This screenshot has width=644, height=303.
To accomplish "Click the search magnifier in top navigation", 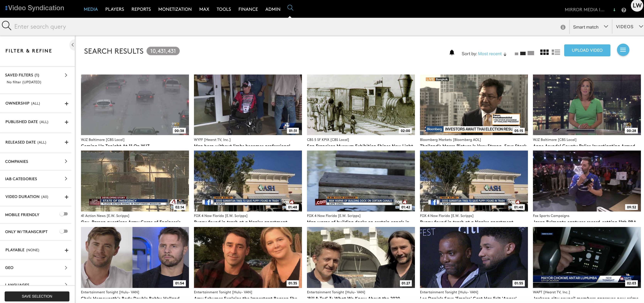I will coord(290,8).
